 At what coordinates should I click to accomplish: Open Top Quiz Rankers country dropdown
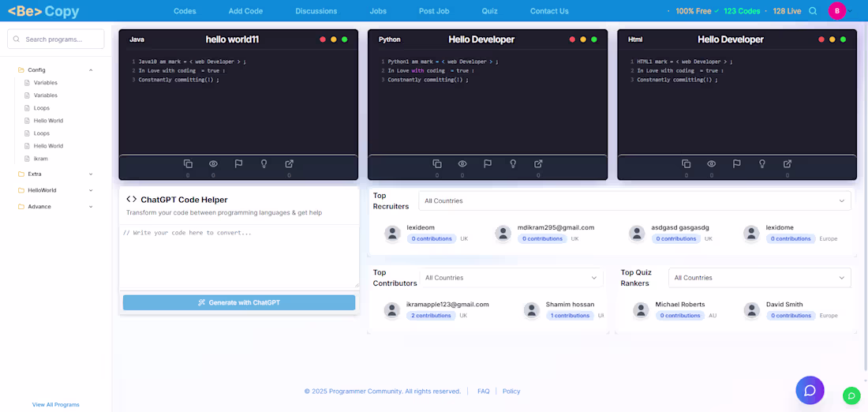759,278
